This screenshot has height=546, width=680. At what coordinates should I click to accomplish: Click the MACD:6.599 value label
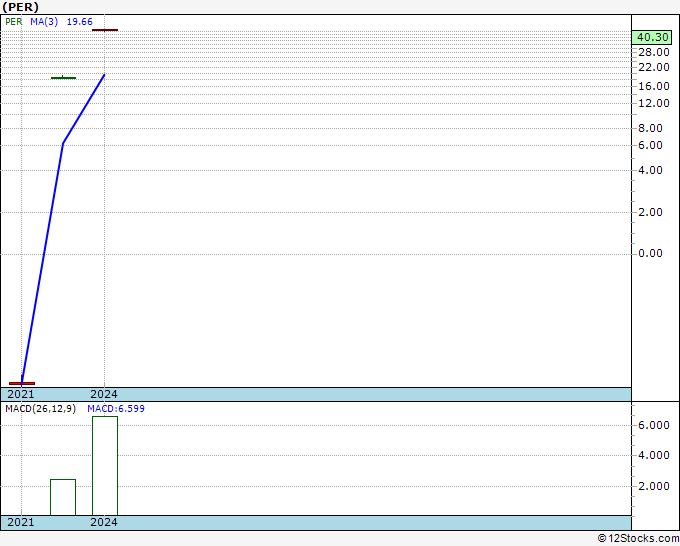(116, 409)
